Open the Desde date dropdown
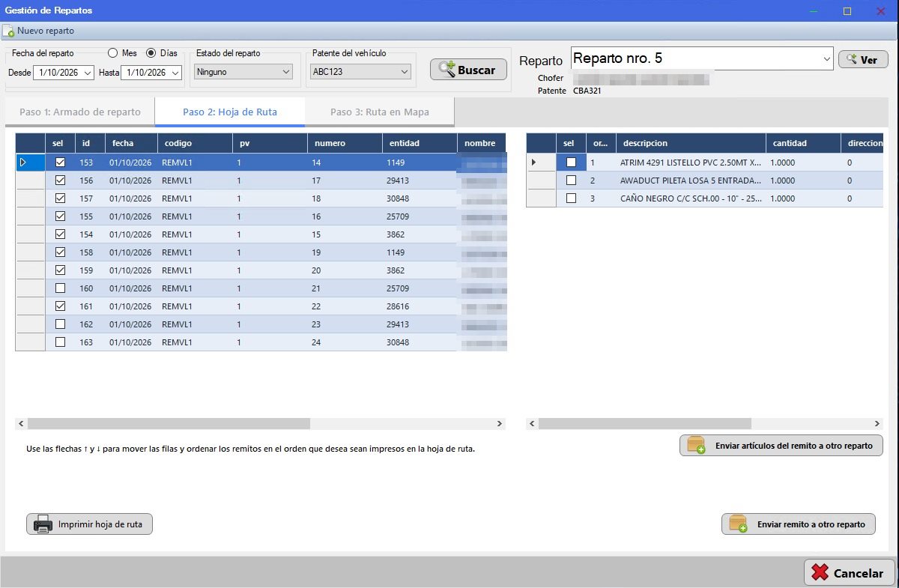The height and width of the screenshot is (588, 899). coord(88,73)
